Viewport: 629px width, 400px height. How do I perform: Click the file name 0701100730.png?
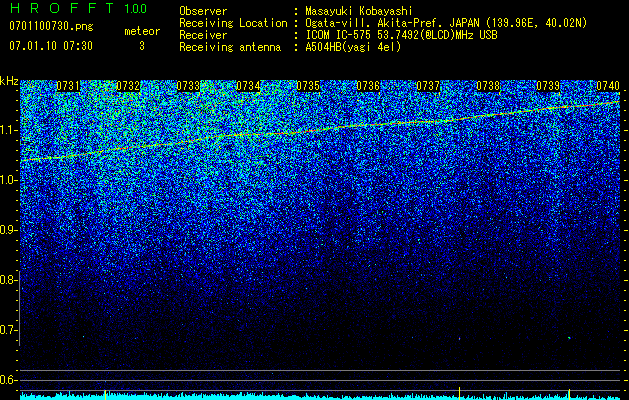pos(51,27)
